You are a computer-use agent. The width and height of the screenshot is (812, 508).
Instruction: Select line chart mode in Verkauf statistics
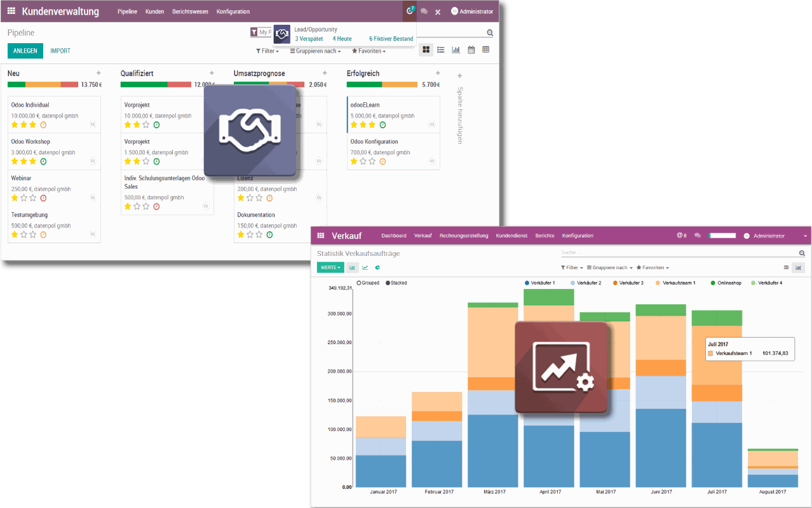[365, 267]
